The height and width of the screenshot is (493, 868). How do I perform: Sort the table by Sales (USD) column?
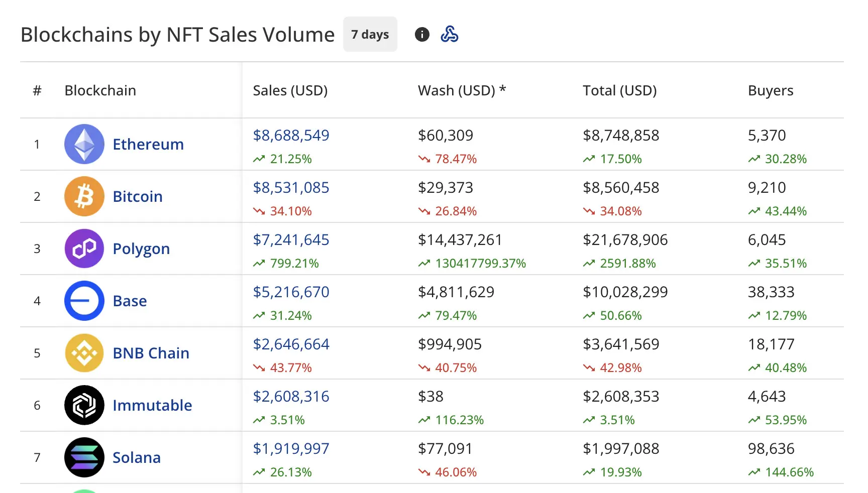(x=290, y=90)
